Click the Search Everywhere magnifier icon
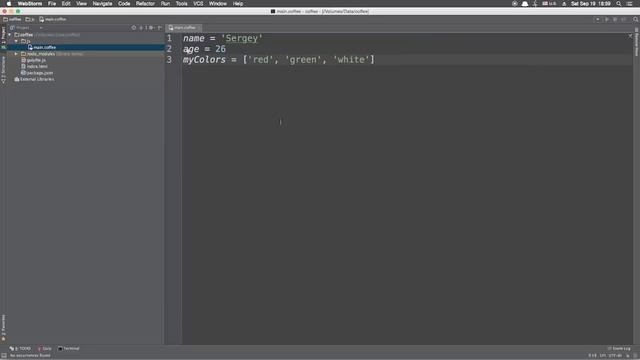The height and width of the screenshot is (360, 640). coord(636,19)
